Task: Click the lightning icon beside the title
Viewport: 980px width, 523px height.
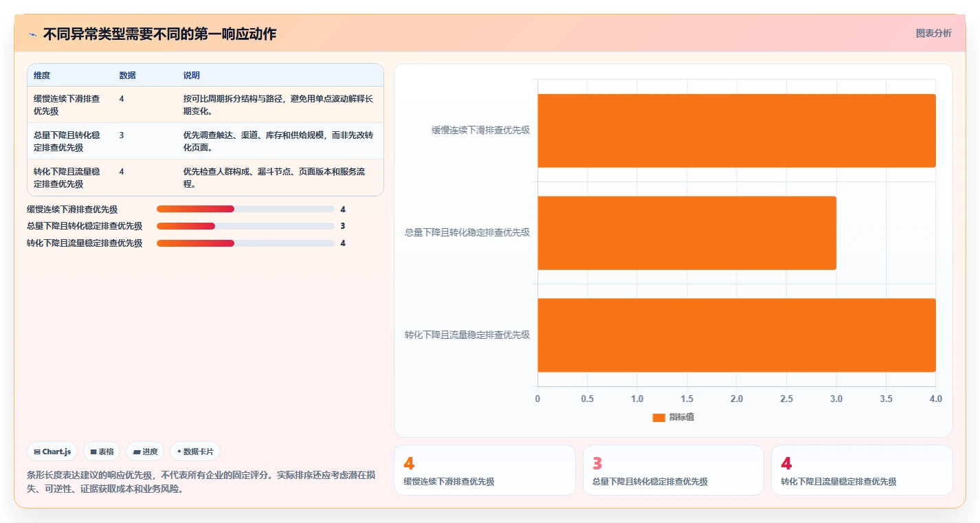Action: click(x=32, y=34)
